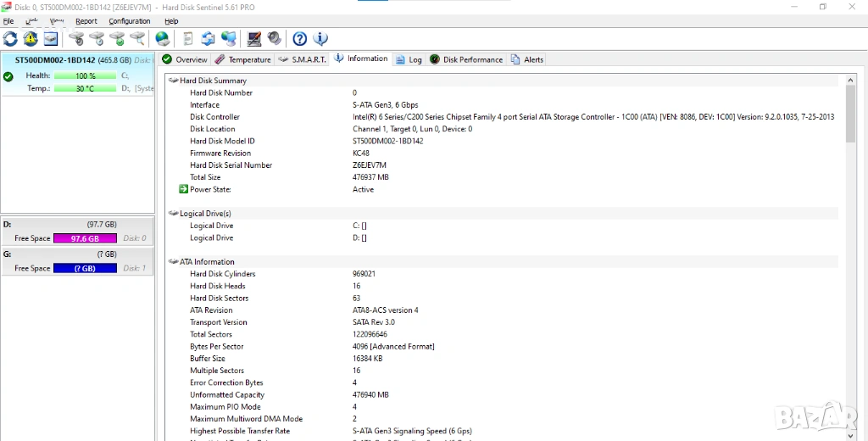Click the disk with magnifying glass icon
Viewport: 868px width, 441px height.
137,39
